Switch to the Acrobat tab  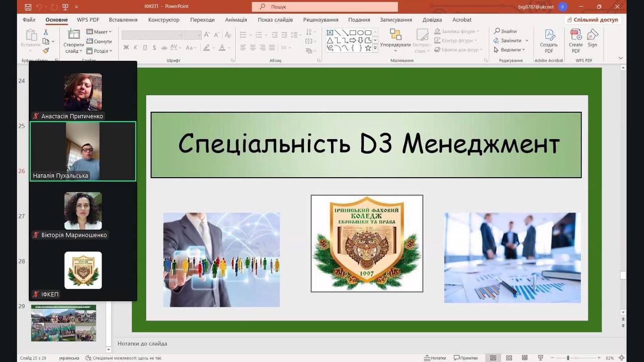pyautogui.click(x=462, y=20)
